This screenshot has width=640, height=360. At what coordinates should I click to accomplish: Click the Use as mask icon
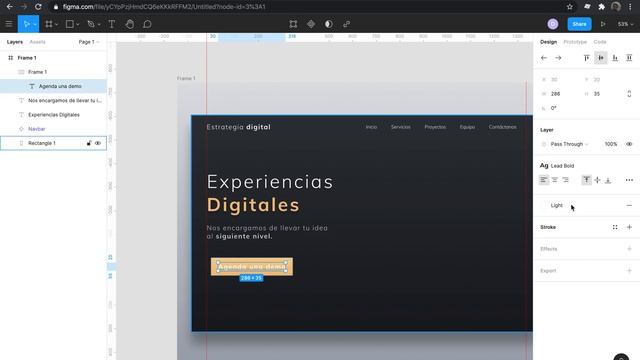[329, 24]
